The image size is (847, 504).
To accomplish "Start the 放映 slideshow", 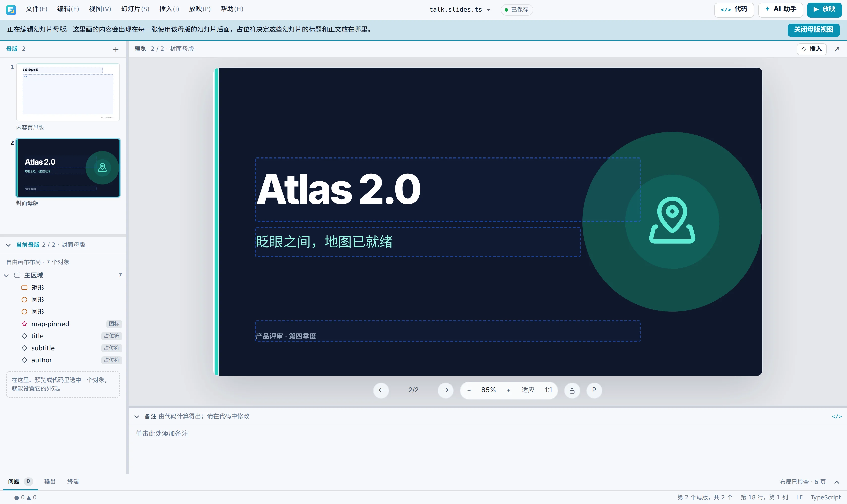I will click(x=824, y=10).
